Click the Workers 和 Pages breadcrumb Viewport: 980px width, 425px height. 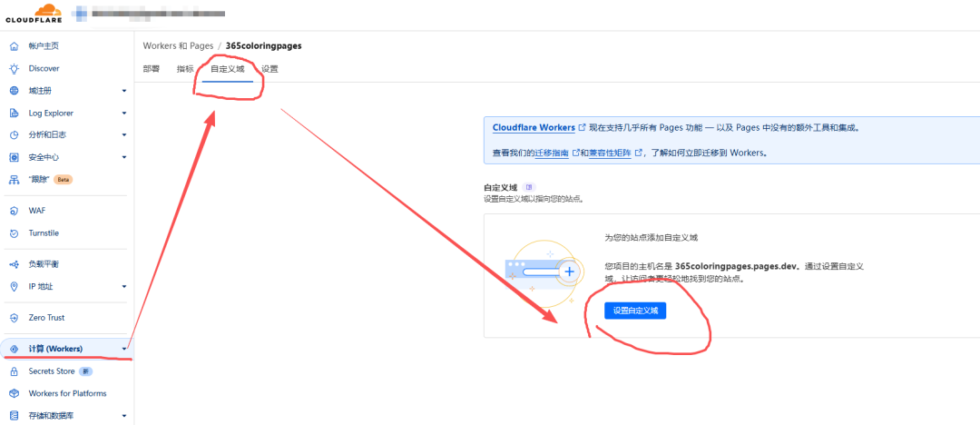point(177,45)
